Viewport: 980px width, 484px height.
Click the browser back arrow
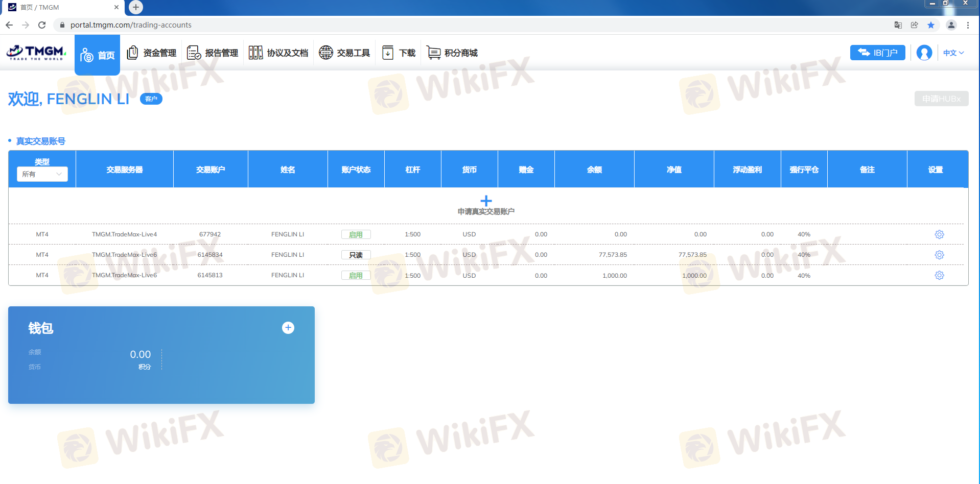(x=9, y=25)
